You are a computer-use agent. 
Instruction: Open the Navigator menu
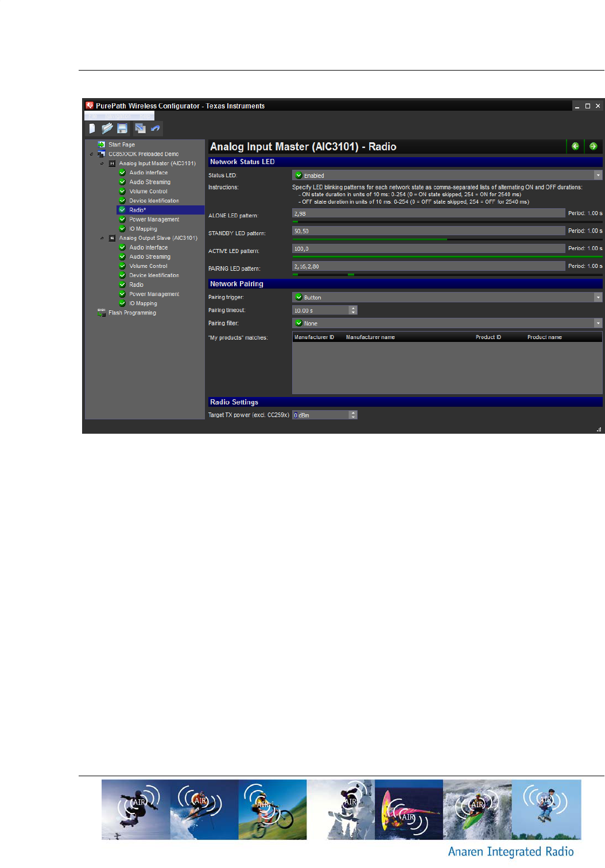118,116
